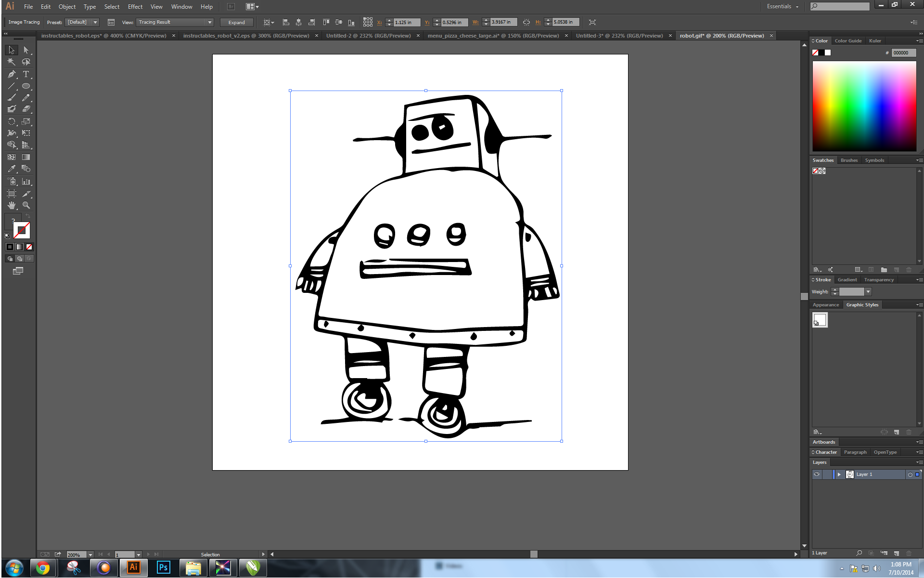Toggle the lock column for Layer 1
The image size is (924, 578).
(827, 474)
